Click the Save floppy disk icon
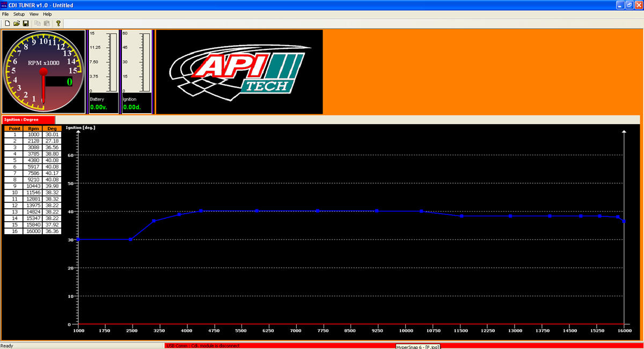 click(25, 23)
